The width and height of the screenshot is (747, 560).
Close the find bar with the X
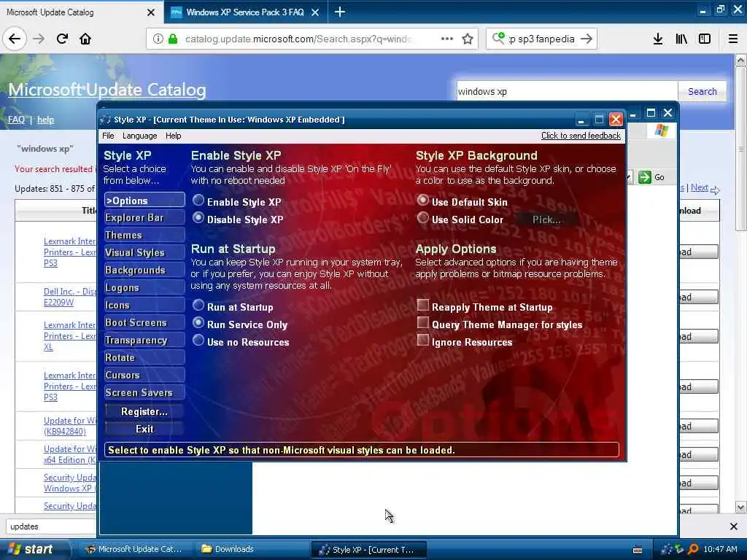click(734, 526)
